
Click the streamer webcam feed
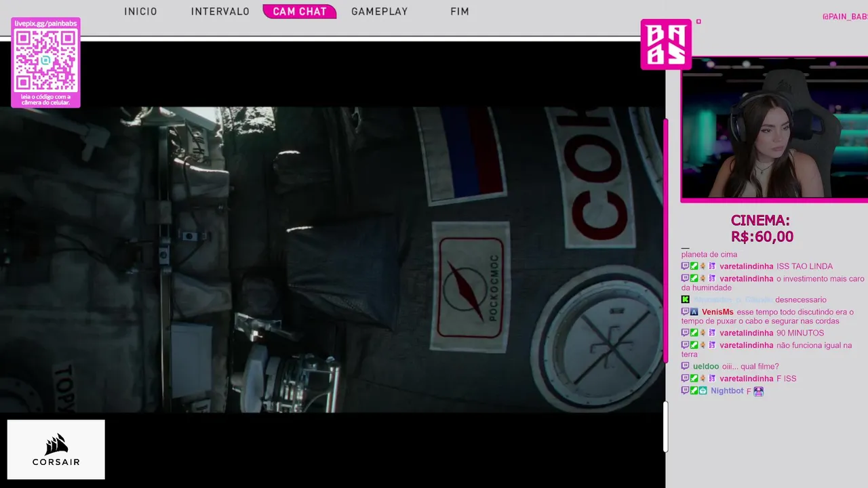775,129
